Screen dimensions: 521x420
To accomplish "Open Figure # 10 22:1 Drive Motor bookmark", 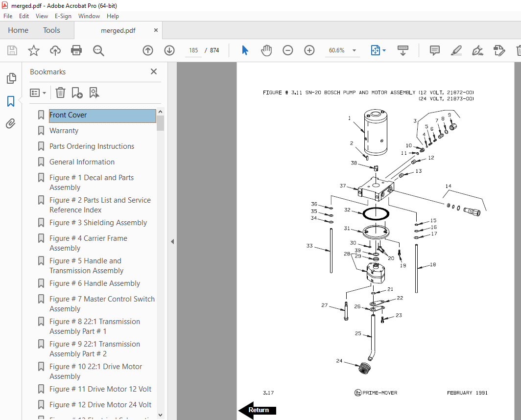I will (x=95, y=372).
